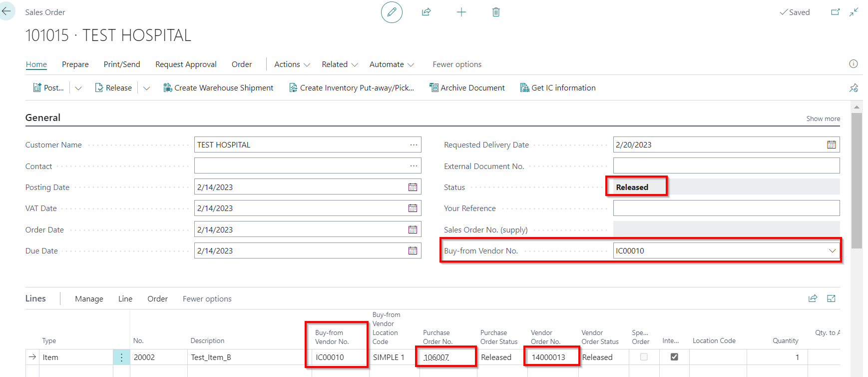Click the Your Reference field

click(x=726, y=208)
